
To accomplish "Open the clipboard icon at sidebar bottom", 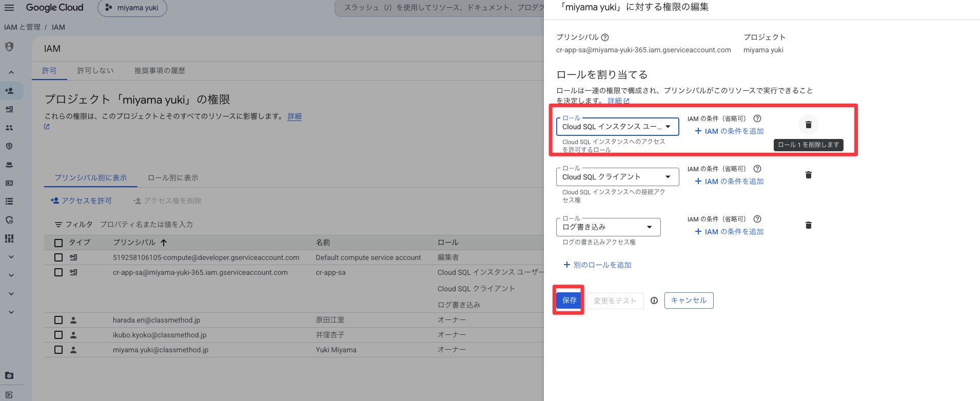I will pyautogui.click(x=9, y=394).
